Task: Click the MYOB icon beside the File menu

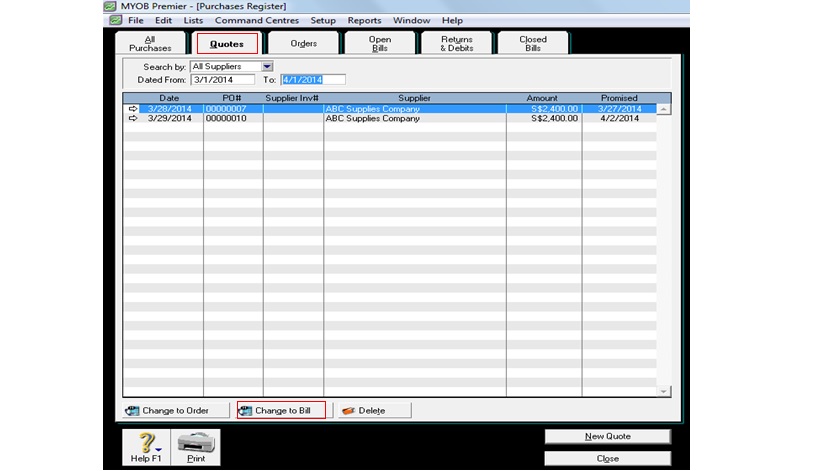Action: coord(115,20)
